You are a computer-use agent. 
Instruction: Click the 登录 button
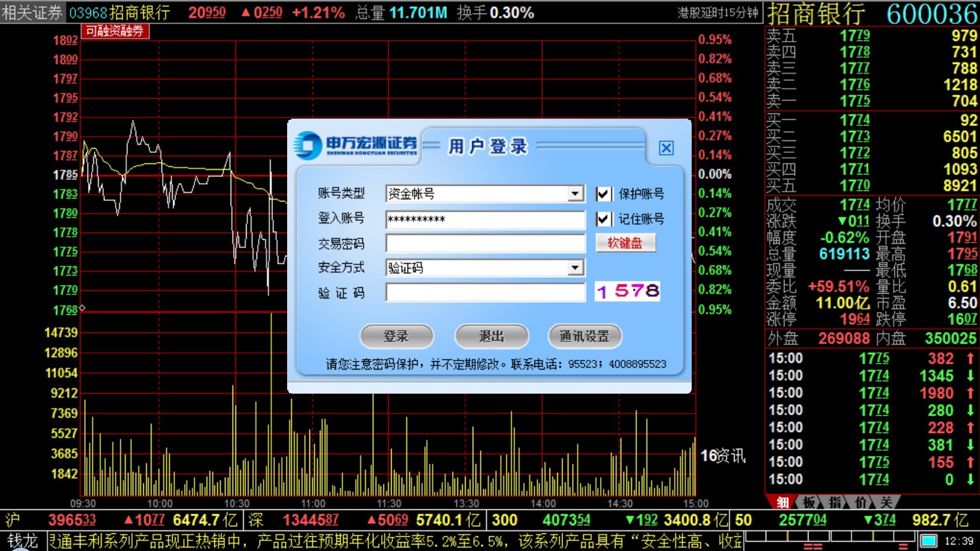pos(397,336)
